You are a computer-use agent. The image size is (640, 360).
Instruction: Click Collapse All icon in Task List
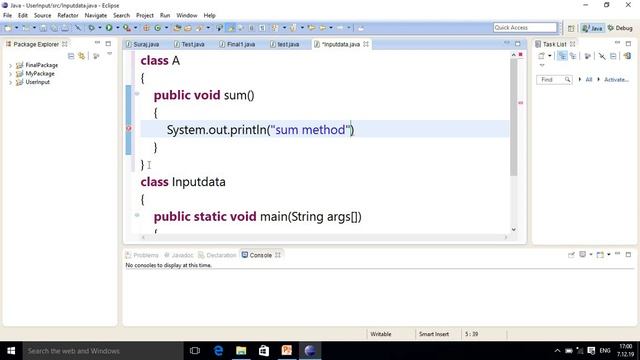[613, 56]
